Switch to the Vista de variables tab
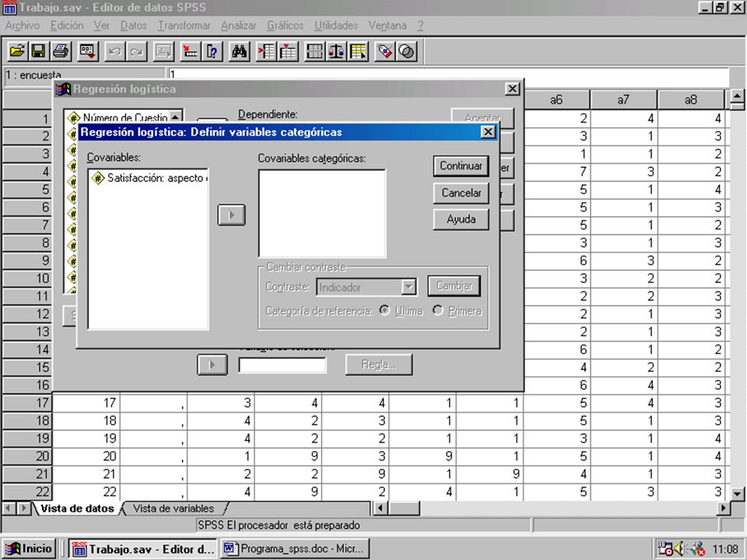This screenshot has height=560, width=747. coord(174,509)
